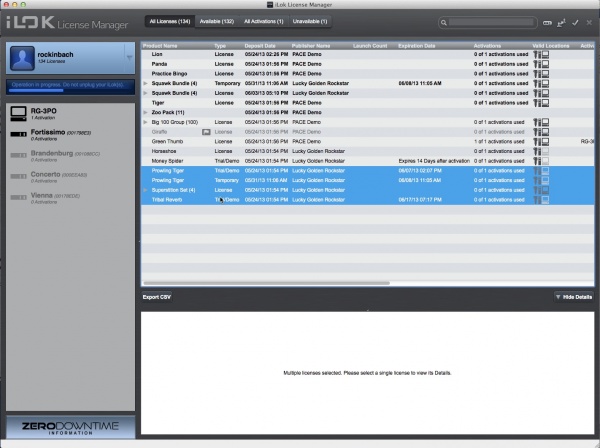Select the Green Thumb license name

click(x=167, y=142)
